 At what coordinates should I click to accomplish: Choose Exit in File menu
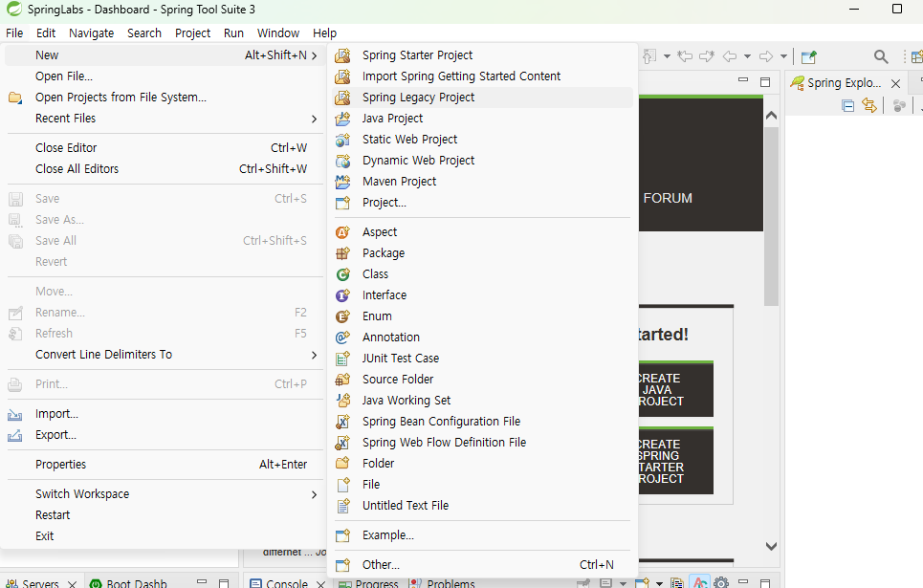coord(165,536)
